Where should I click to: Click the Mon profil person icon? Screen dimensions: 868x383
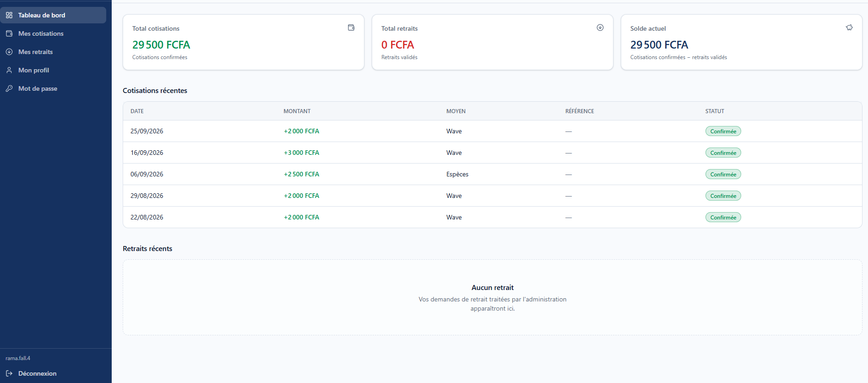9,70
